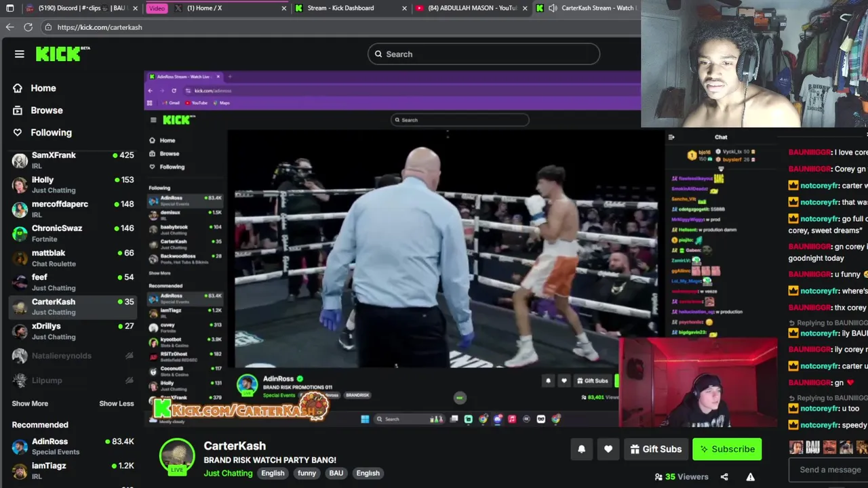The image size is (868, 488).
Task: Click the Send a message chat box
Action: tap(829, 470)
